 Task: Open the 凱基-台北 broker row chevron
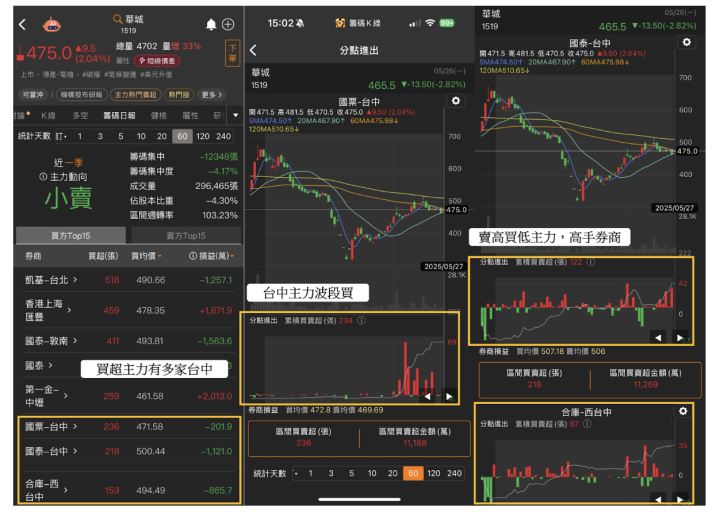pos(75,280)
